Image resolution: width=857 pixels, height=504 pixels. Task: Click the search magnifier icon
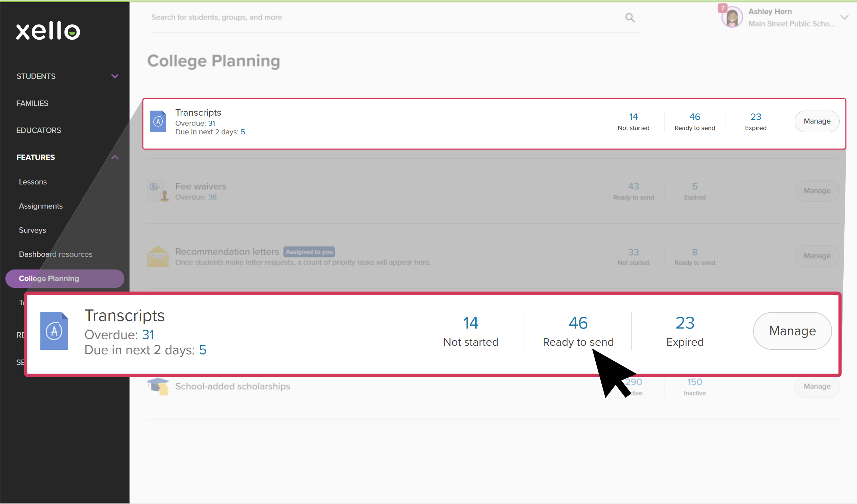point(630,18)
